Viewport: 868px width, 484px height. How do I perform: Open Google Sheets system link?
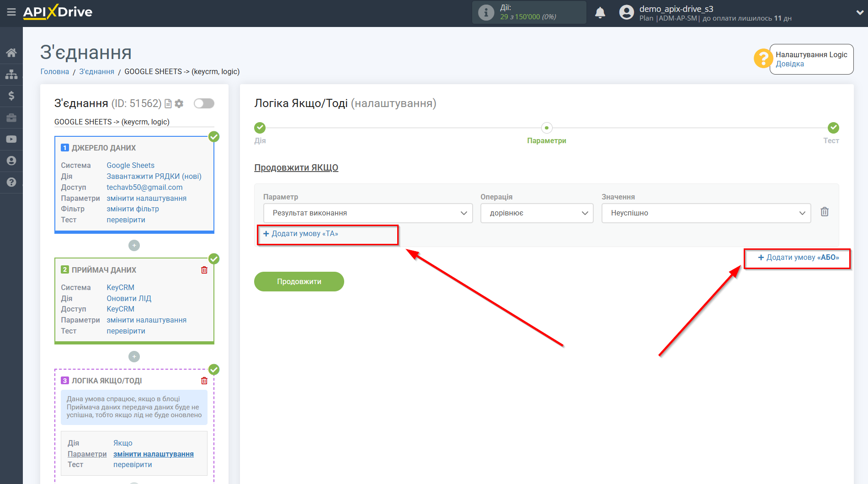130,165
